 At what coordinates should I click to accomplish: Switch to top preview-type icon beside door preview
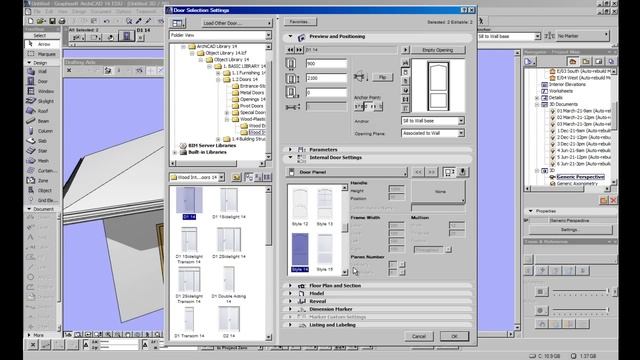(x=405, y=62)
